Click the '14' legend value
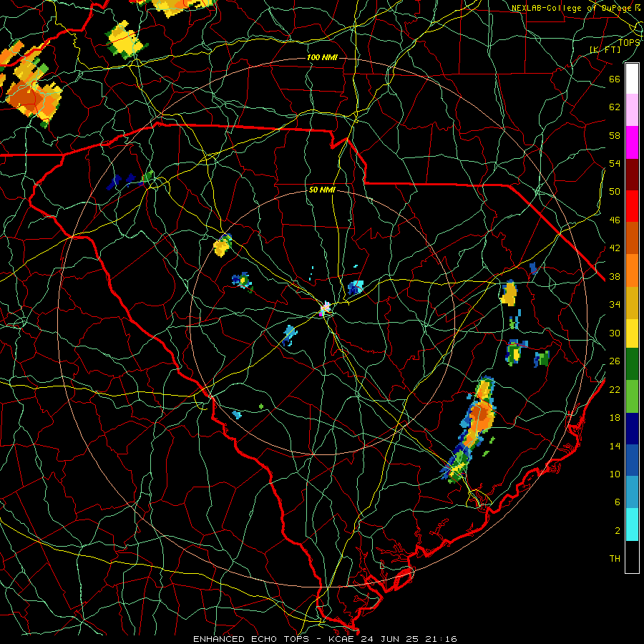This screenshot has height=644, width=644. pyautogui.click(x=615, y=446)
